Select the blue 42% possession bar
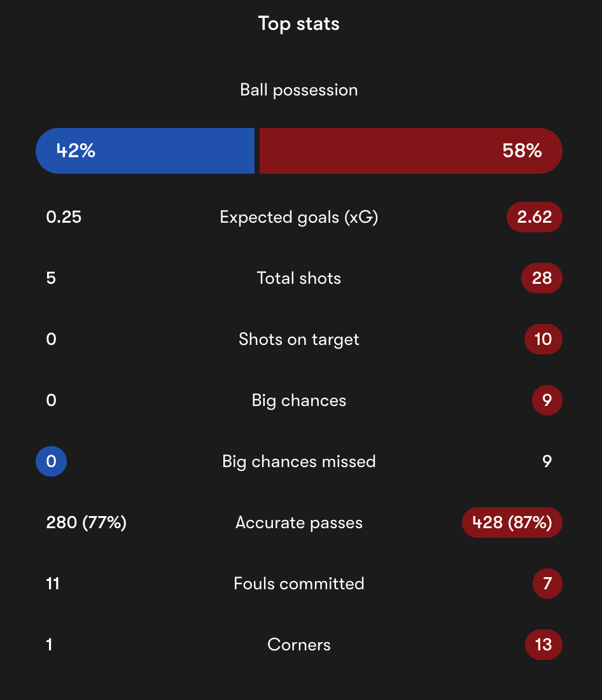This screenshot has height=700, width=602. (x=145, y=150)
